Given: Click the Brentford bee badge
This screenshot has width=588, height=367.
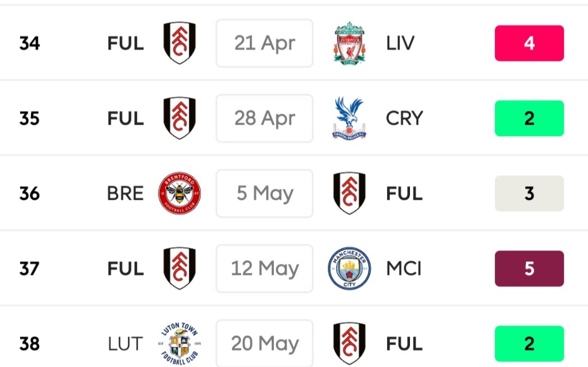Looking at the screenshot, I should (x=180, y=194).
